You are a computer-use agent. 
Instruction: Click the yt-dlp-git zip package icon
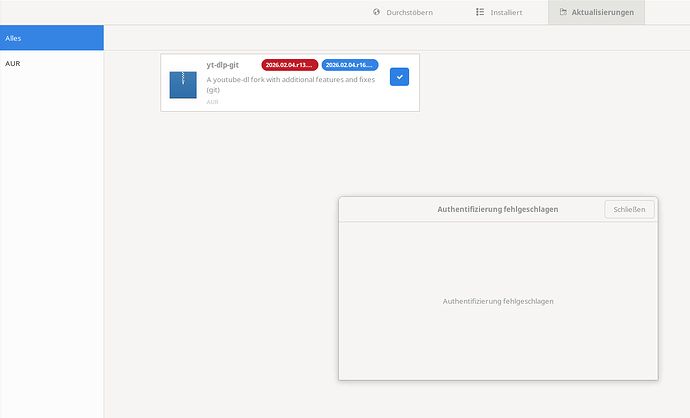coord(183,84)
